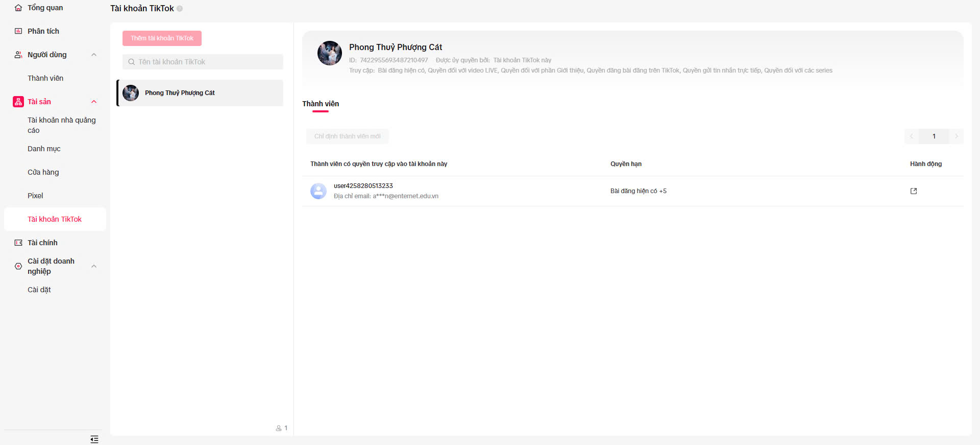
Task: Collapse Cài đặt doanh nghiệp chevron
Action: point(94,266)
